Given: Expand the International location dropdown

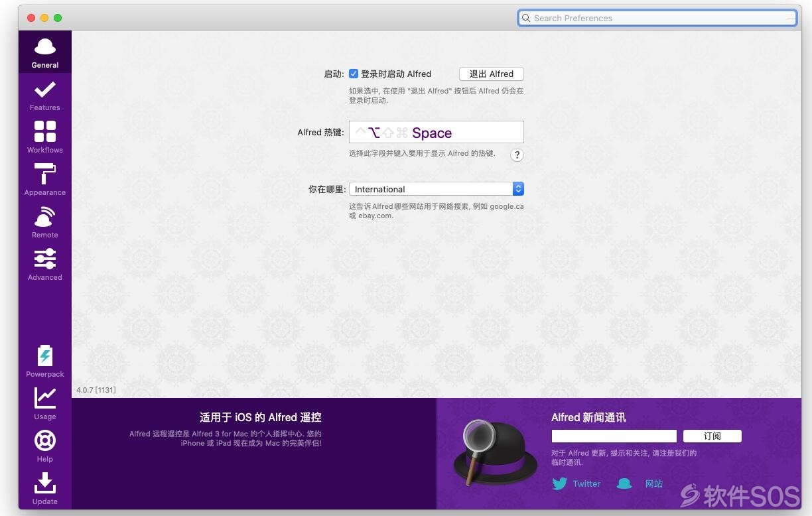Looking at the screenshot, I should 437,189.
